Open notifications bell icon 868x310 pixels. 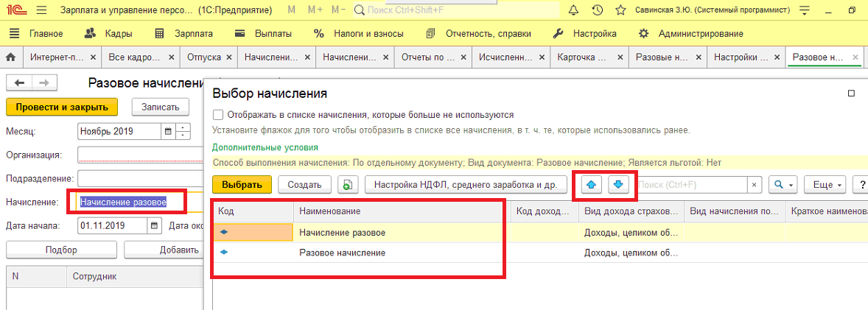coord(574,10)
